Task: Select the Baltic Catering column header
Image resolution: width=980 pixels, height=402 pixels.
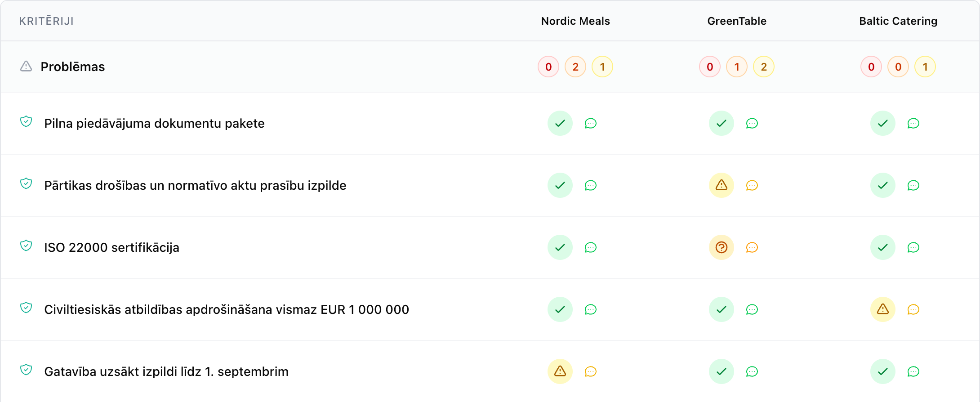Action: click(x=898, y=21)
